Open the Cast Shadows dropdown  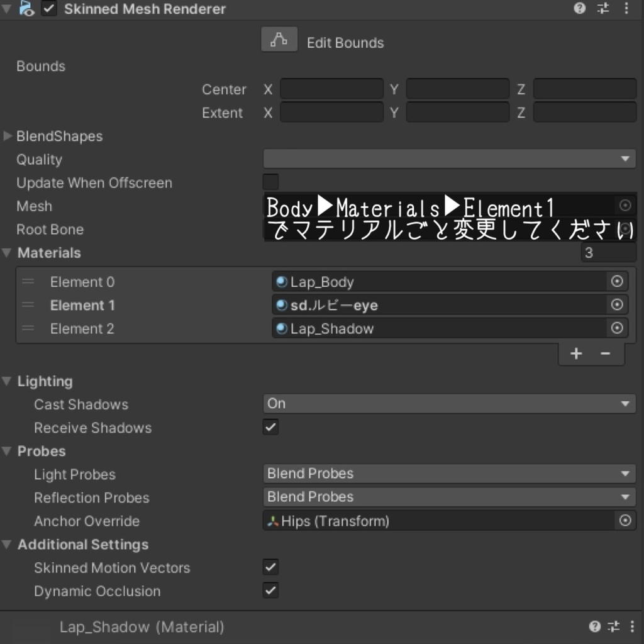tap(449, 404)
